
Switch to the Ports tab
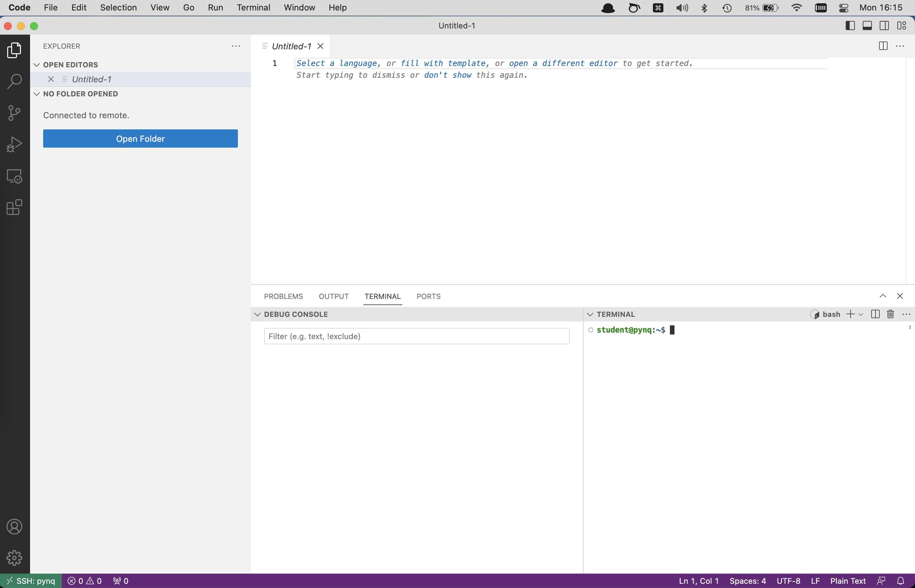click(428, 296)
